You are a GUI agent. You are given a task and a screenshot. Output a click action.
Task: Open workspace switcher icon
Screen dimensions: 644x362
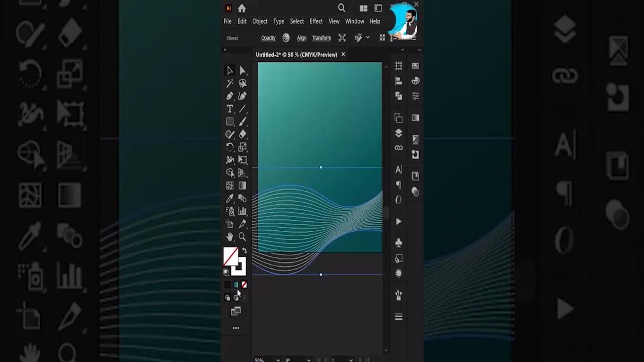click(378, 8)
